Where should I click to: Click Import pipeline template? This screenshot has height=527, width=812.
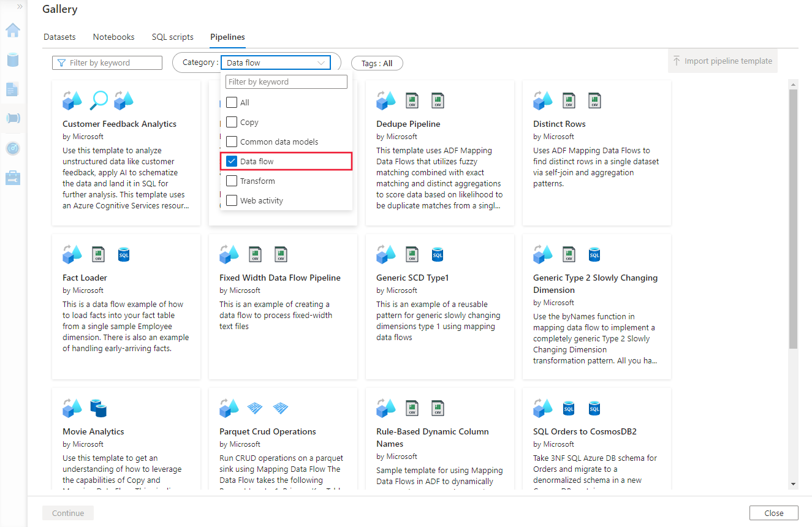(723, 61)
